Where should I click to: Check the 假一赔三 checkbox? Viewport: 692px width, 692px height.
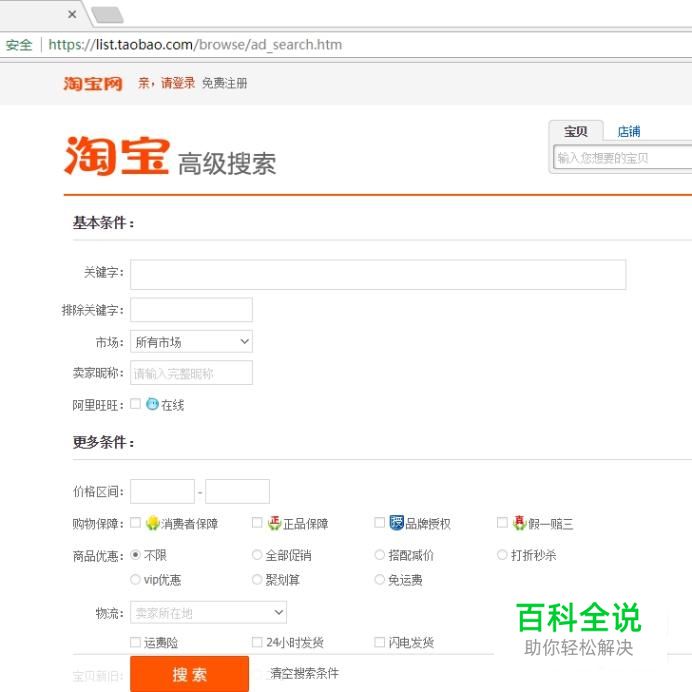click(x=502, y=523)
